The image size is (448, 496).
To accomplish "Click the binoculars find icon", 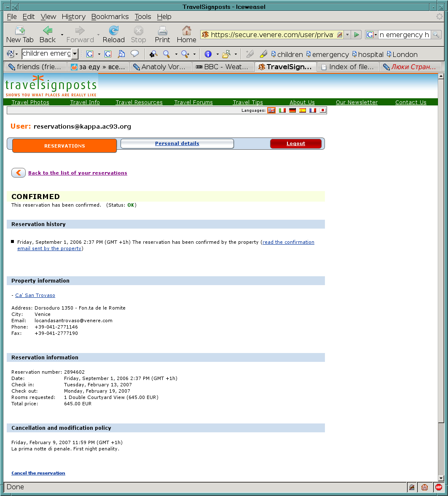I will pyautogui.click(x=154, y=54).
